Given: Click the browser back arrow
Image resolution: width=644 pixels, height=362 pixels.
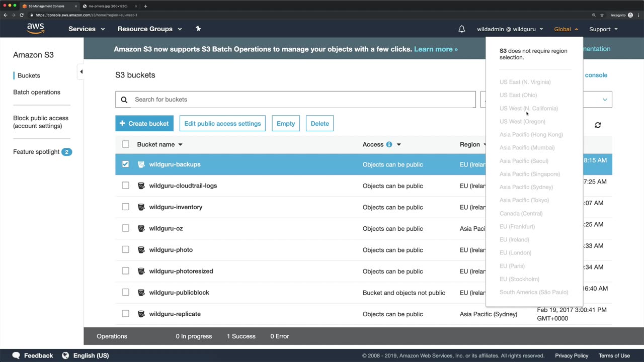Looking at the screenshot, I should click(6, 15).
